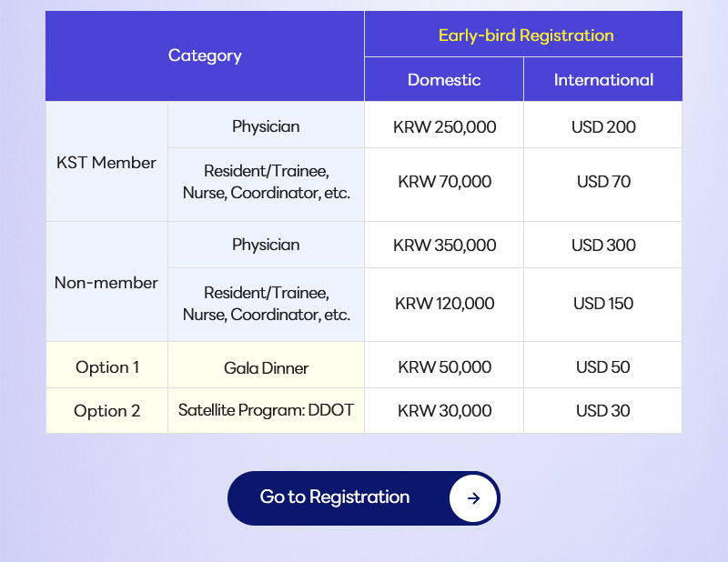Click the Option 1 cell
This screenshot has width=728, height=562.
pyautogui.click(x=107, y=367)
